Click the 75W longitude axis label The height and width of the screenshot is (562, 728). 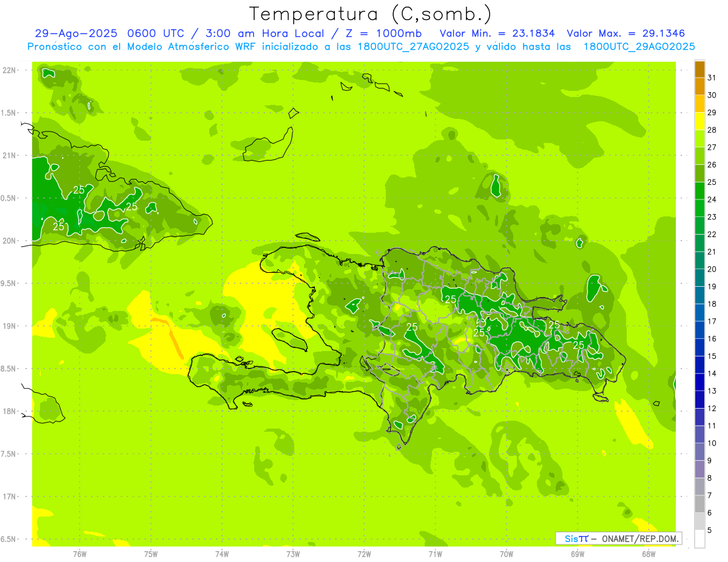tap(151, 554)
